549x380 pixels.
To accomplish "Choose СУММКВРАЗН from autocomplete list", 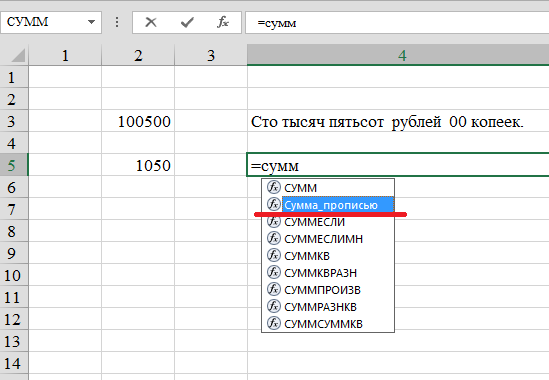I will pos(328,273).
